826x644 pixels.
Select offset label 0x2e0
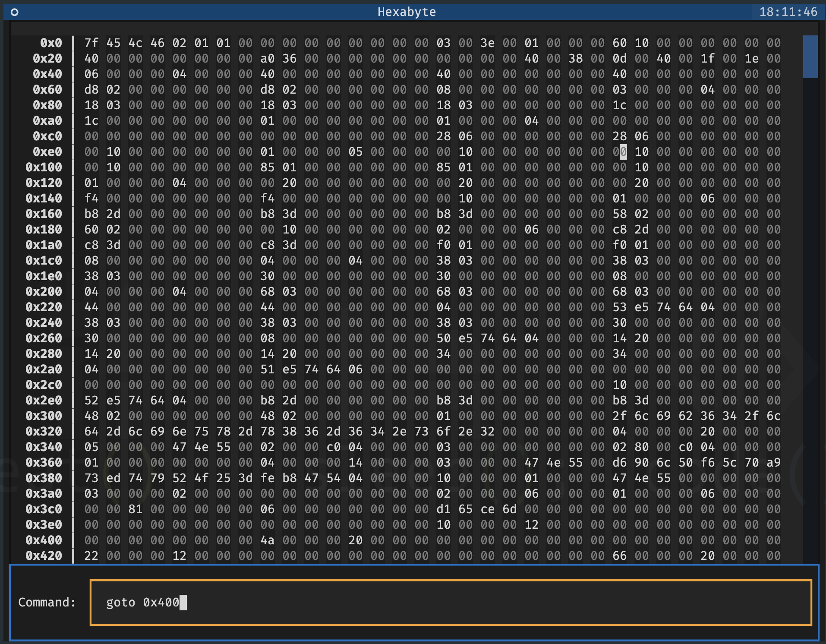click(x=44, y=400)
